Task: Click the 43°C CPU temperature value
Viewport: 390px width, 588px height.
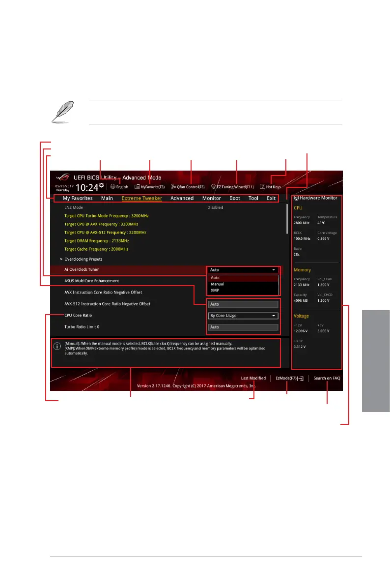Action: [x=321, y=223]
